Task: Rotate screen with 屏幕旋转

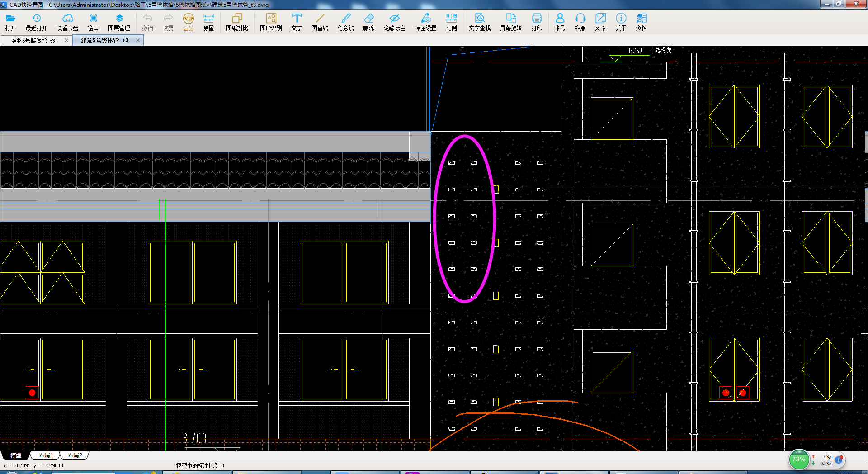Action: coord(511,22)
